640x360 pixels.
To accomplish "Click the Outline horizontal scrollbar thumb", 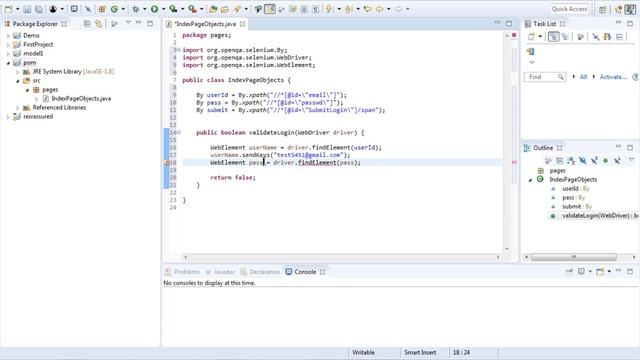I will tap(573, 257).
